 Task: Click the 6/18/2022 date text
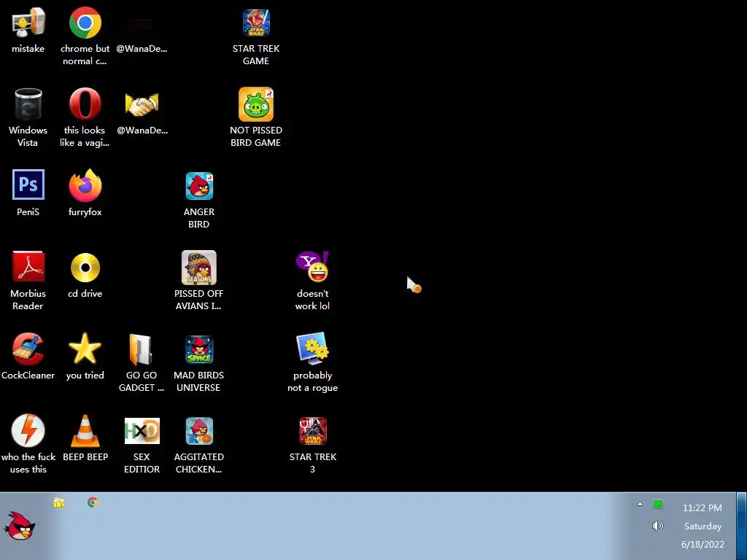coord(703,544)
